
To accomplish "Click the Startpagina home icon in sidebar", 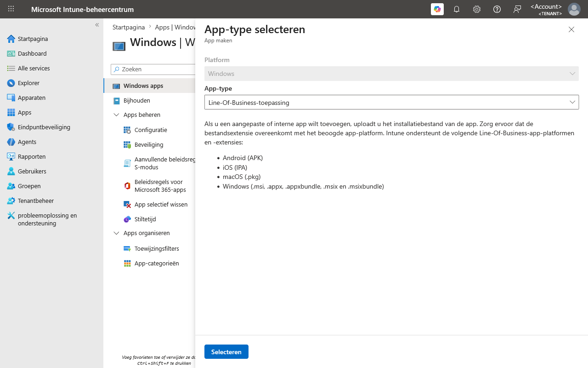I will [x=11, y=39].
